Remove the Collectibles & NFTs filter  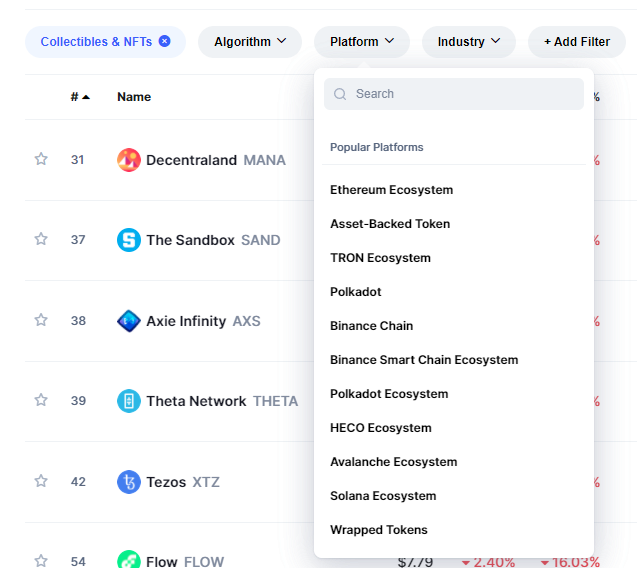165,41
